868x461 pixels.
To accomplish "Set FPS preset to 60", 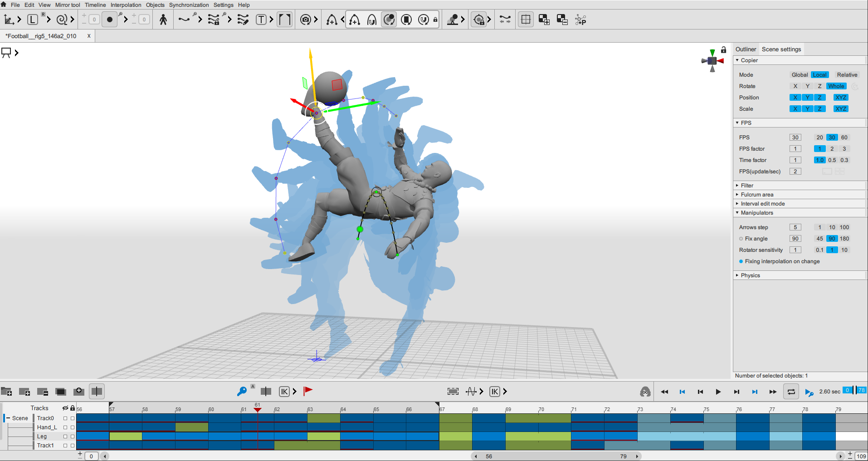I will [x=844, y=137].
